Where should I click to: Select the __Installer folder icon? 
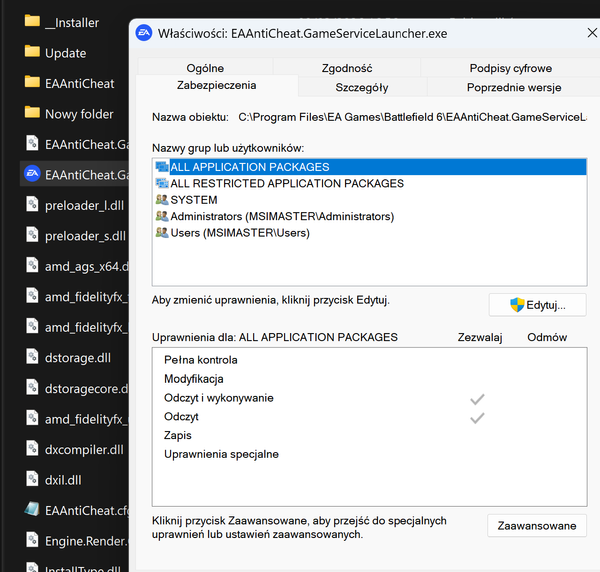tap(32, 22)
